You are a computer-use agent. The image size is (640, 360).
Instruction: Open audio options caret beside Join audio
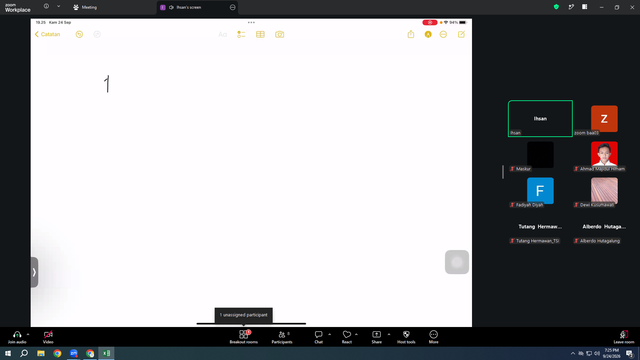click(x=28, y=334)
